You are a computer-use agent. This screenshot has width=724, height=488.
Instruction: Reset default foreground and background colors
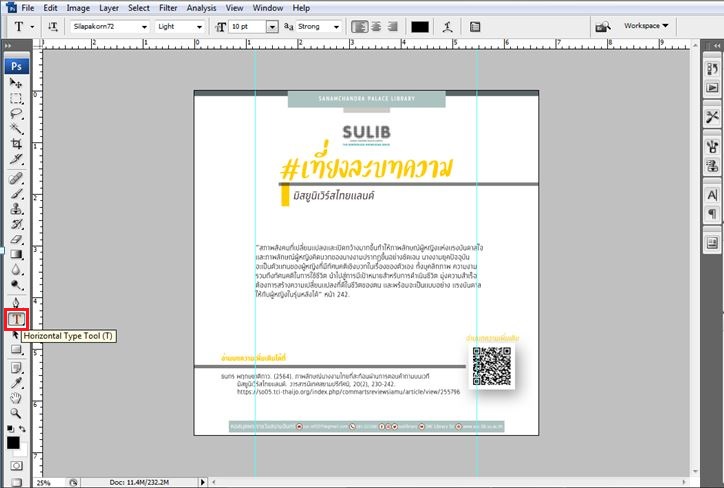pos(10,429)
